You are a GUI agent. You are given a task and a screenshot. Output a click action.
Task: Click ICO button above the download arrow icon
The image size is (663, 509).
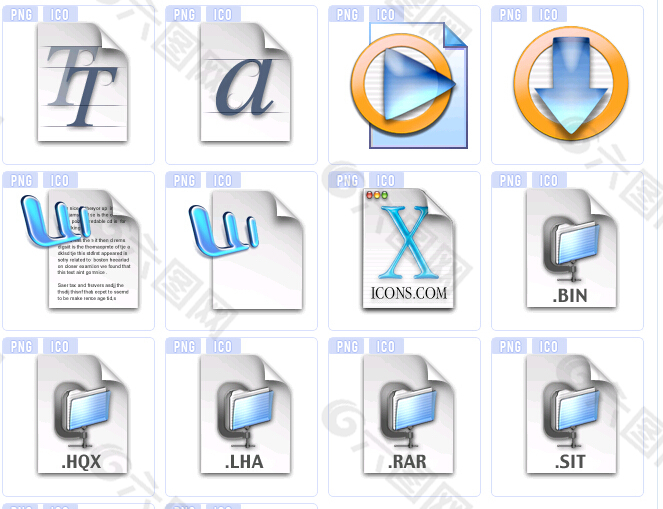click(x=549, y=15)
